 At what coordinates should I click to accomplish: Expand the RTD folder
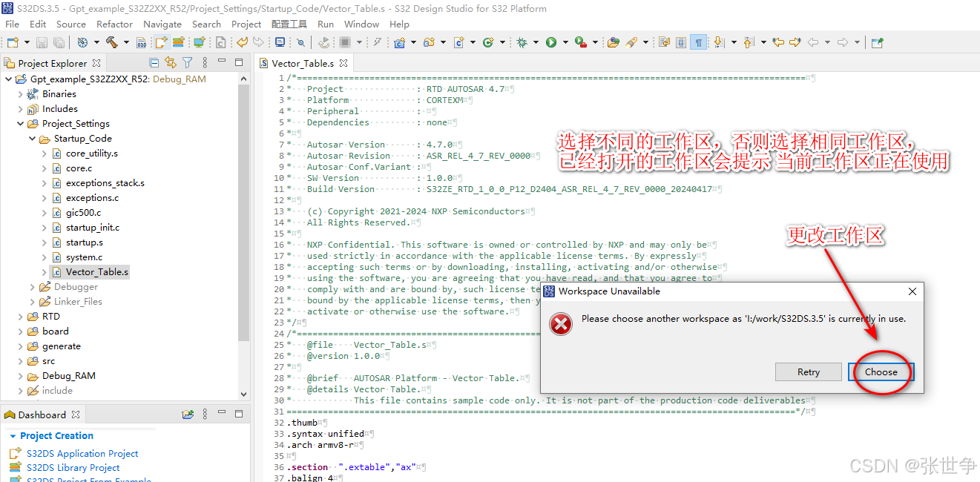coord(20,317)
